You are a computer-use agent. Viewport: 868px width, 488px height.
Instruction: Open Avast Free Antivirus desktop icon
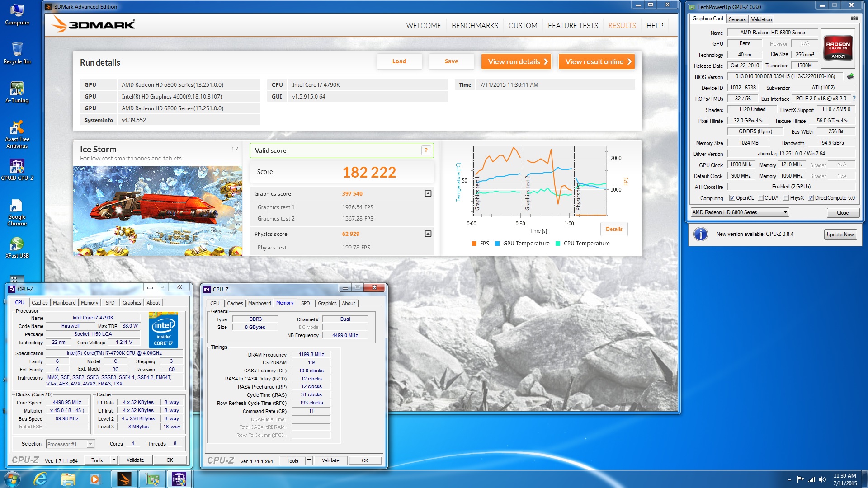[17, 134]
